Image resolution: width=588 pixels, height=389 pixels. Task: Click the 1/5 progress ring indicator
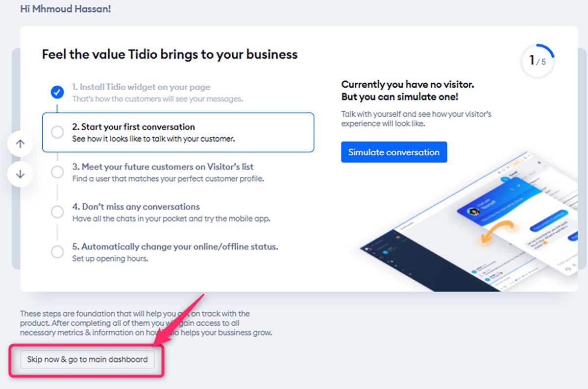538,61
